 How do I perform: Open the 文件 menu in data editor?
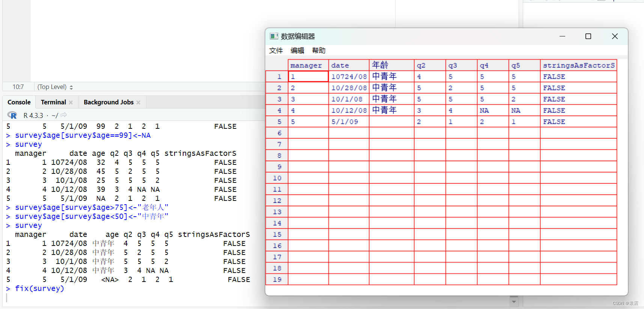tap(276, 50)
